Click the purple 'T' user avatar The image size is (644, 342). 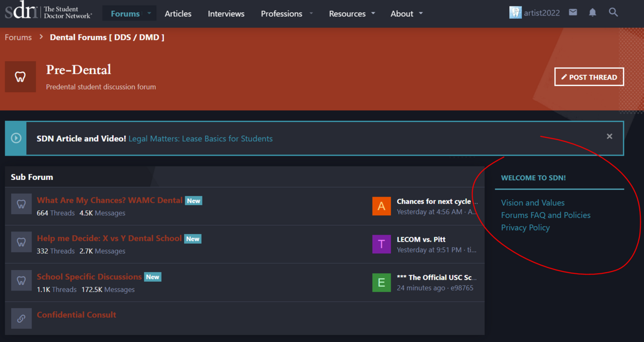click(382, 244)
